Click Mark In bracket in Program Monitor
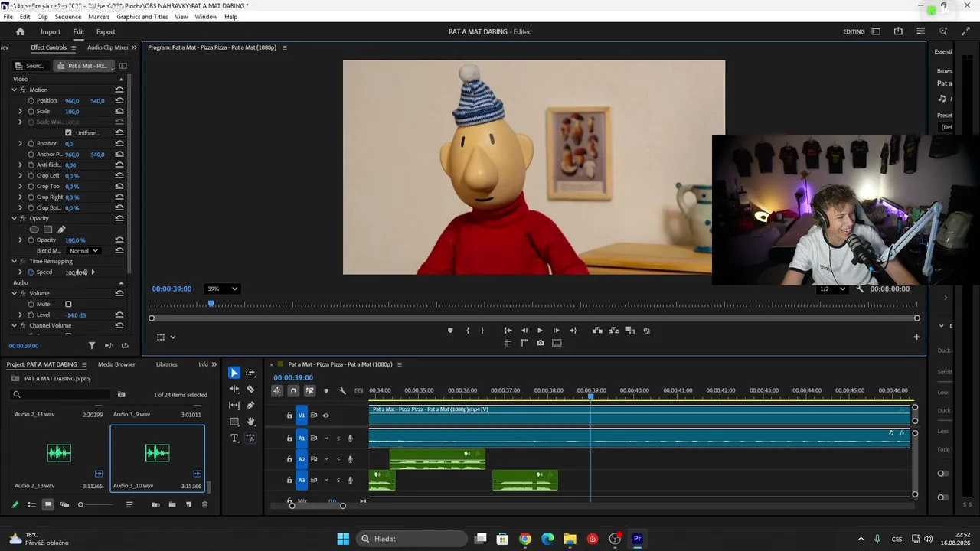 tap(467, 331)
